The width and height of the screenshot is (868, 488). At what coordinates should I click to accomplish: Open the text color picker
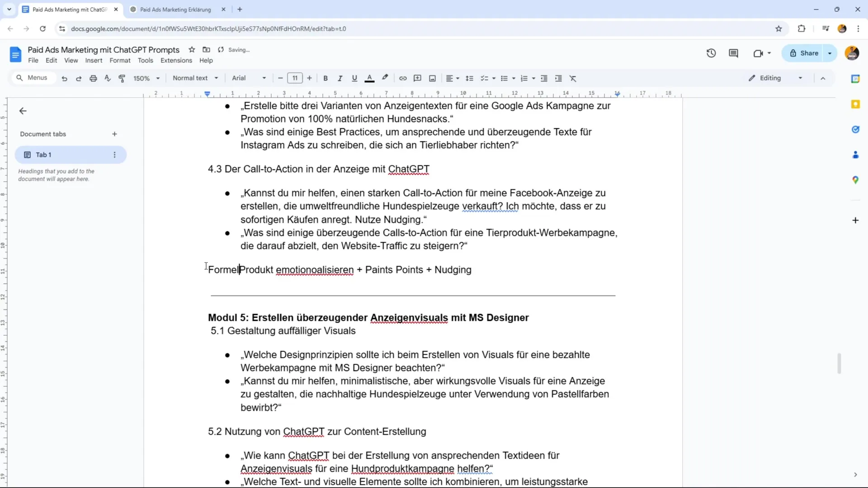369,78
